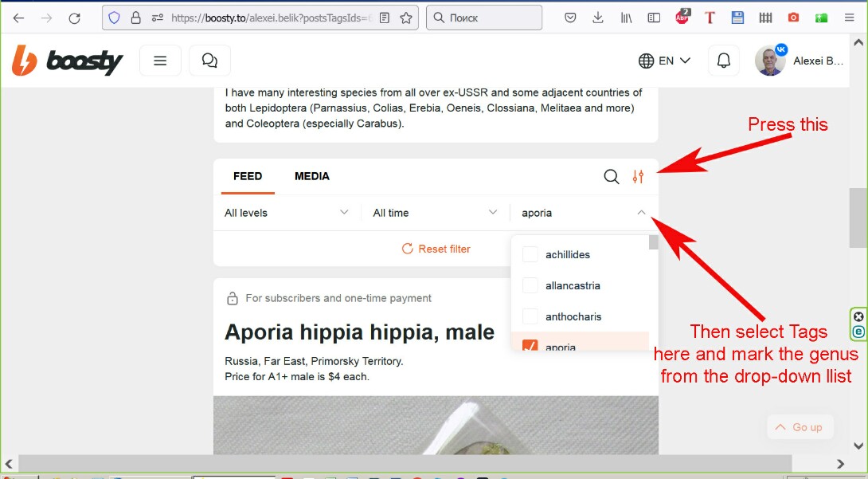Click the vertical scrollbar up arrow
Image resolution: width=868 pixels, height=479 pixels.
(858, 42)
